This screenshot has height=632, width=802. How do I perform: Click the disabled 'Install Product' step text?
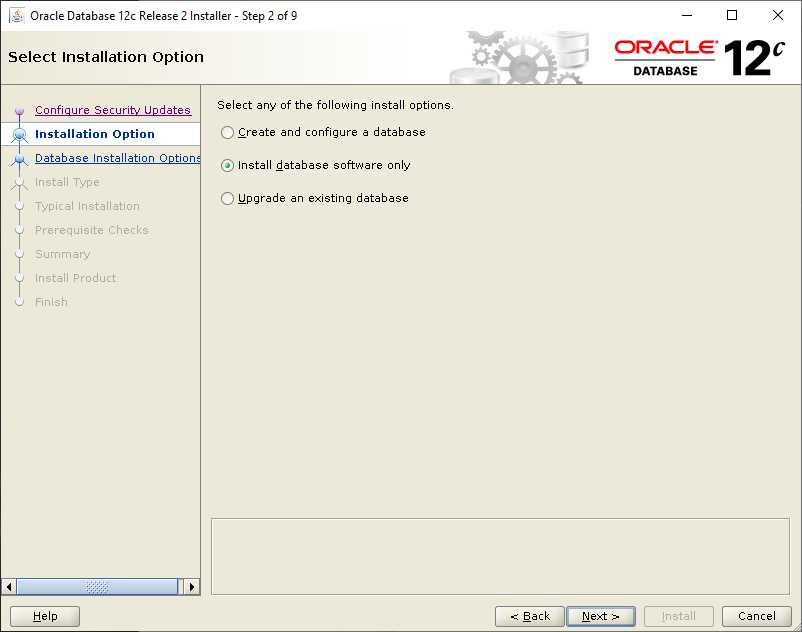[75, 278]
